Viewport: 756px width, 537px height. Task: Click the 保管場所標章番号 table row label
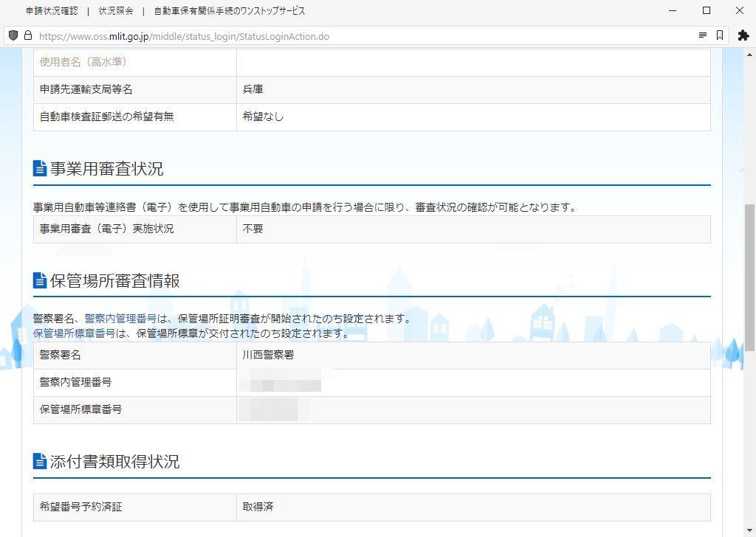click(x=135, y=410)
